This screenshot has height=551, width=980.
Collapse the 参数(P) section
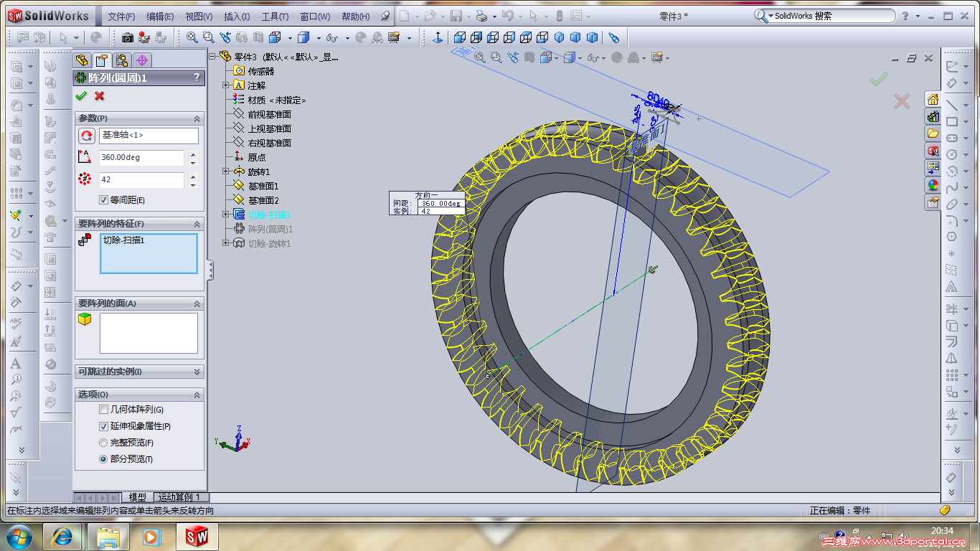coord(197,118)
